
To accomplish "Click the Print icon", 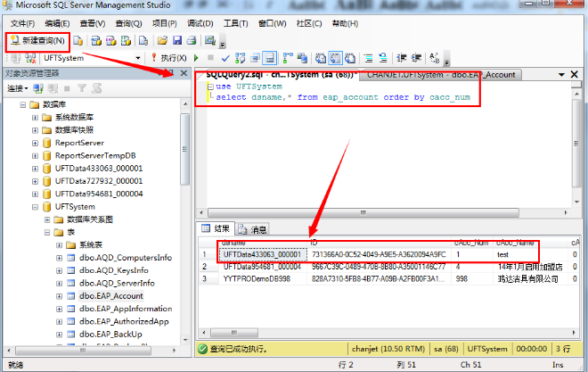I will click(x=192, y=40).
